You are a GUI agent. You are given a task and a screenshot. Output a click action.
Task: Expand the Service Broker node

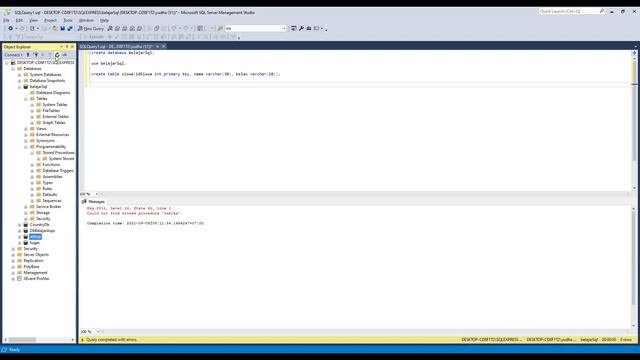pos(26,207)
